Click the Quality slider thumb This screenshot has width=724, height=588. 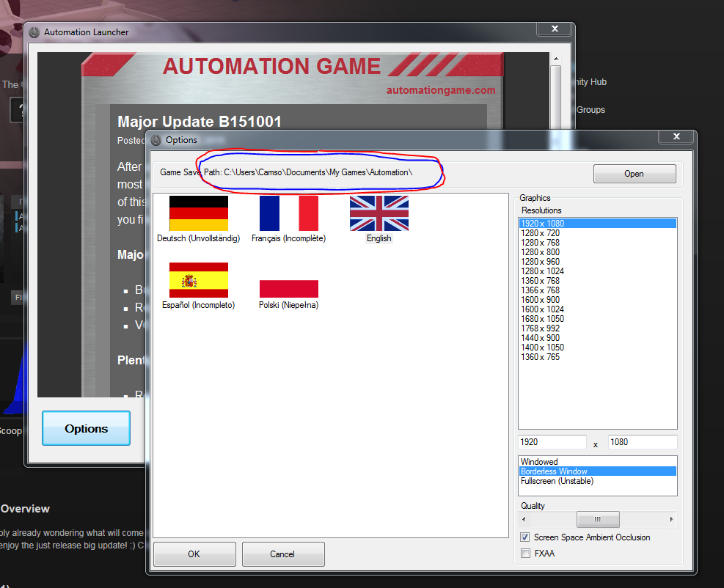[x=597, y=520]
